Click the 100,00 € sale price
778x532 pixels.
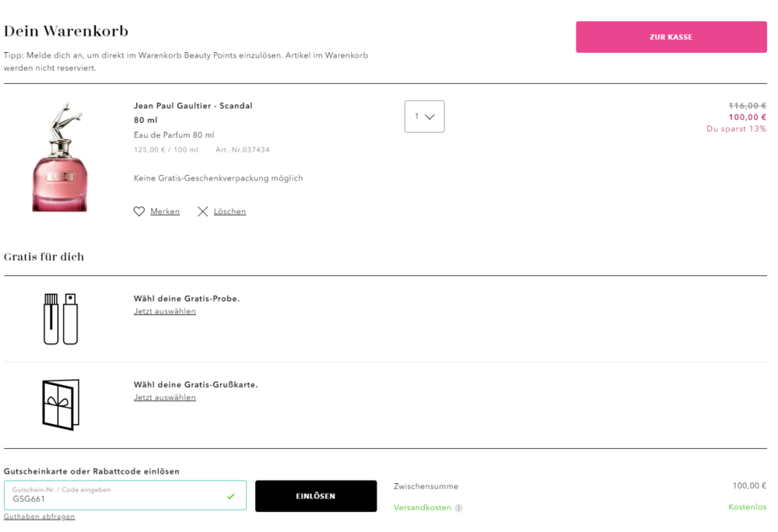pyautogui.click(x=747, y=117)
